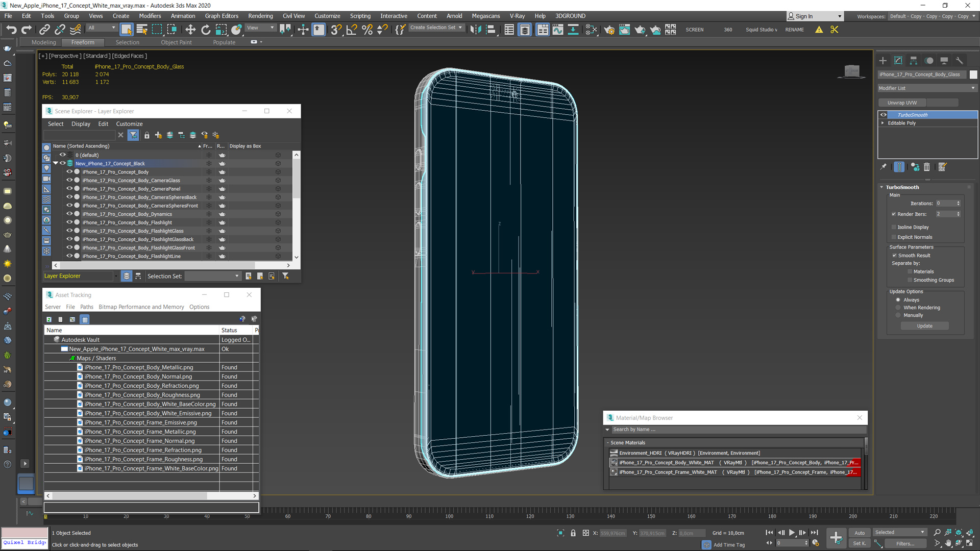Screen dimensions: 980x551
Task: Click Configure Modifier Sets icon
Action: point(942,167)
